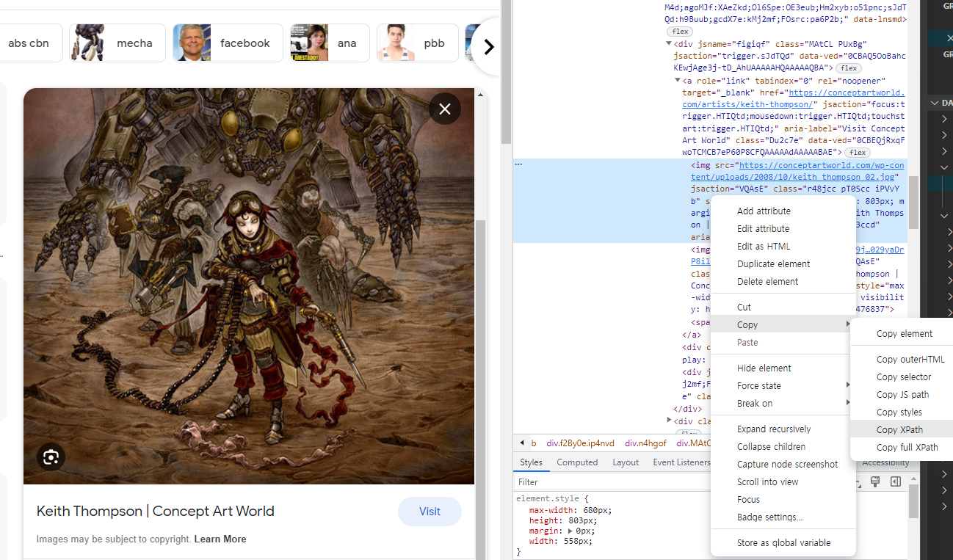Choose Copy full XPath

(x=907, y=447)
